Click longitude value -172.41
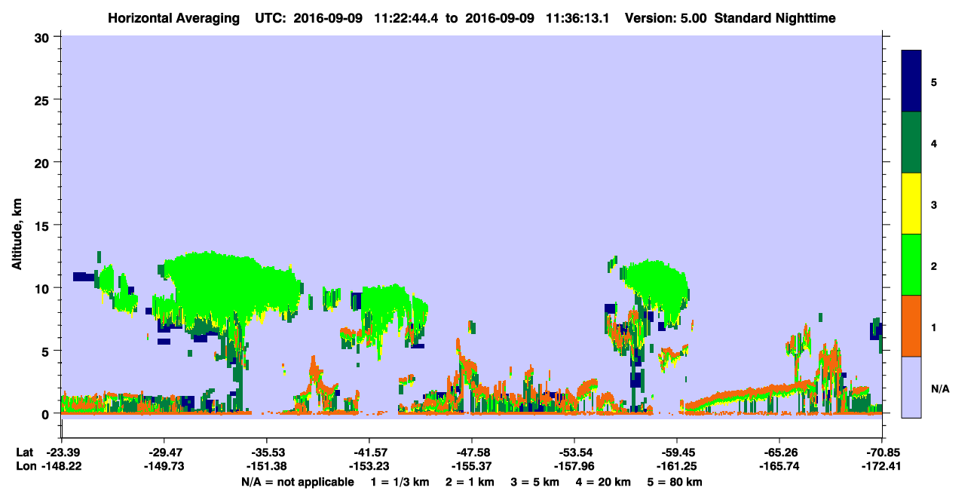Viewport: 980px width, 503px height. 882,467
